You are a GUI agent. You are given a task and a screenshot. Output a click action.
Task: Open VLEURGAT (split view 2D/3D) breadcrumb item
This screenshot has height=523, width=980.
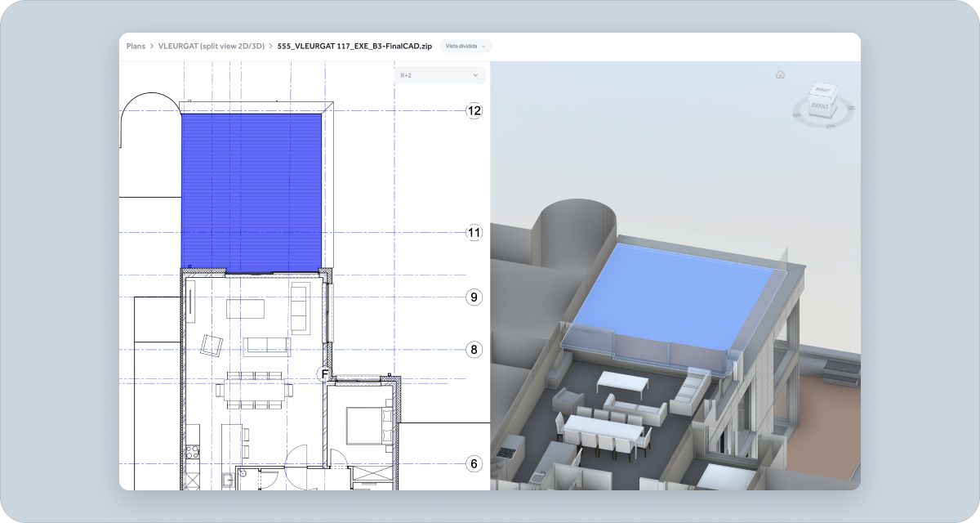point(211,47)
